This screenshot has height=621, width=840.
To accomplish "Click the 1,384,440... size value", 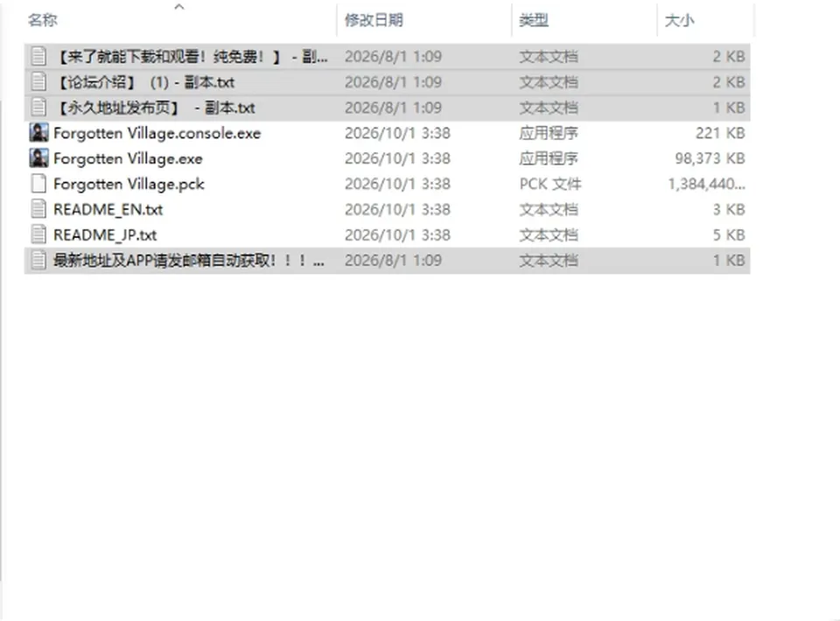I will (707, 185).
